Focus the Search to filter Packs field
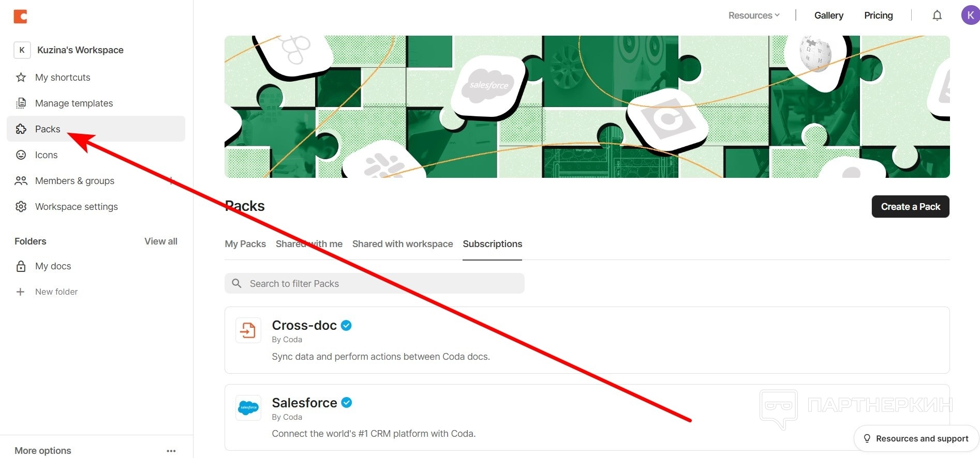Viewport: 980px width, 458px height. coord(375,283)
